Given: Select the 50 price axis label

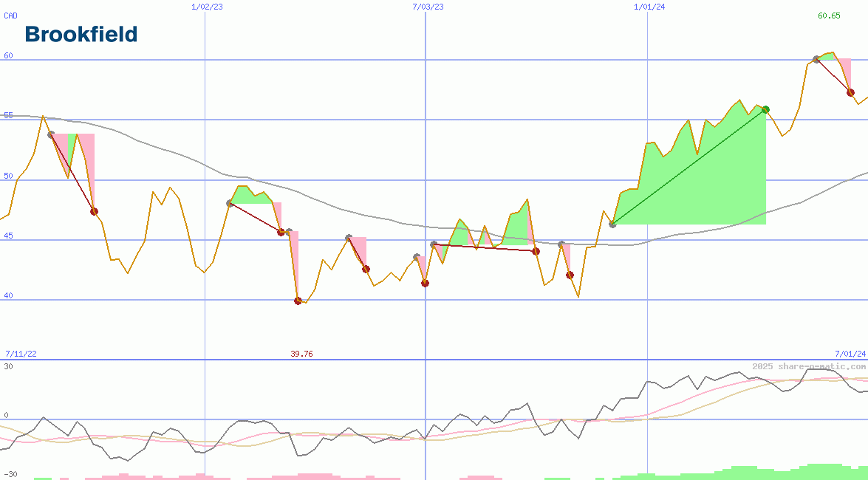Looking at the screenshot, I should [x=8, y=176].
